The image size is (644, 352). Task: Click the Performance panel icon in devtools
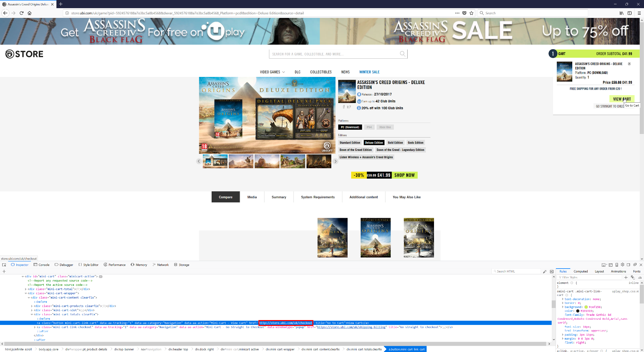(x=115, y=264)
